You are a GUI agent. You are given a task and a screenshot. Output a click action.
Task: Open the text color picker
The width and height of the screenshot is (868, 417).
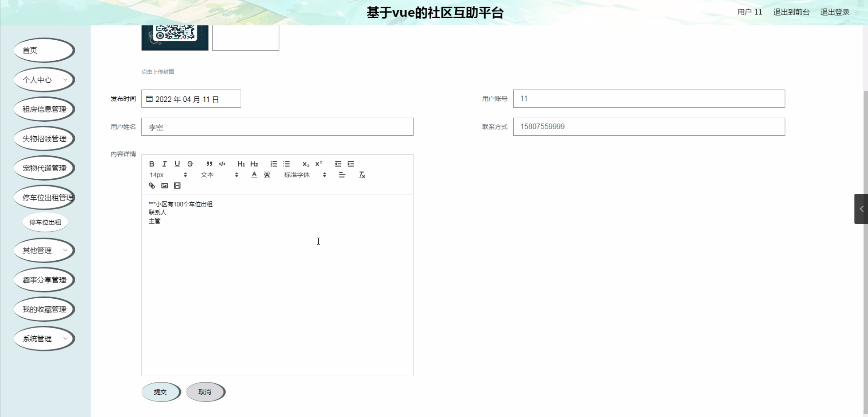pyautogui.click(x=254, y=175)
